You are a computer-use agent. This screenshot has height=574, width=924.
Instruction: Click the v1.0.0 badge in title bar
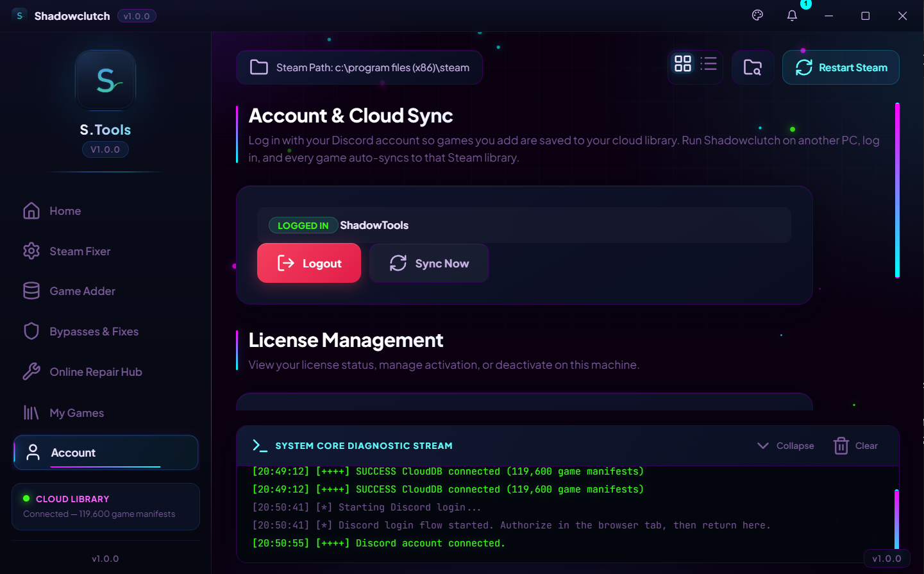(x=137, y=16)
